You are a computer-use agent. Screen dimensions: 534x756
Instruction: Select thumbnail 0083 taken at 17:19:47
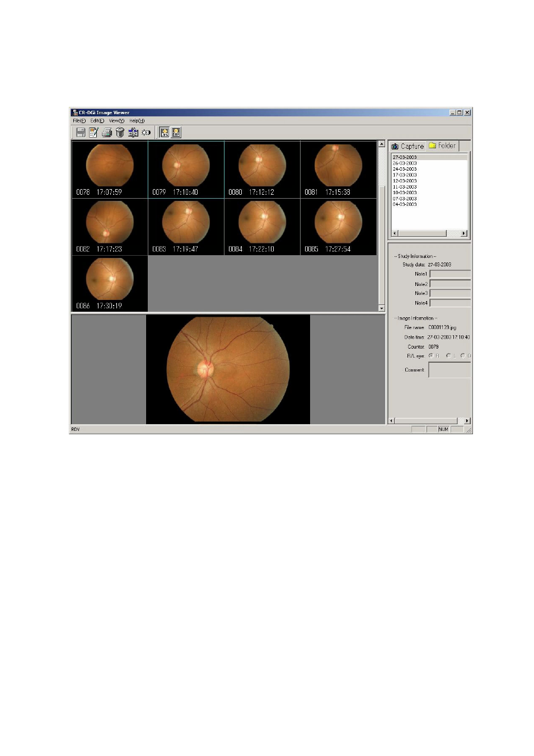coord(186,227)
